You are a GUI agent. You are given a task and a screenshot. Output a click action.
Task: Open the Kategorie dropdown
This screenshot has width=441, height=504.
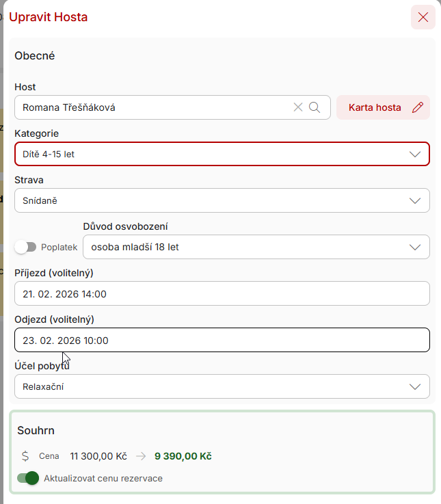(222, 154)
